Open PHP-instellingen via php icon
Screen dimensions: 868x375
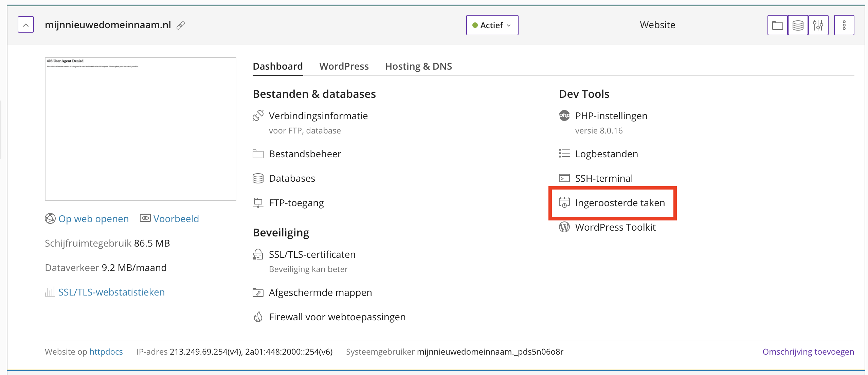click(x=564, y=116)
